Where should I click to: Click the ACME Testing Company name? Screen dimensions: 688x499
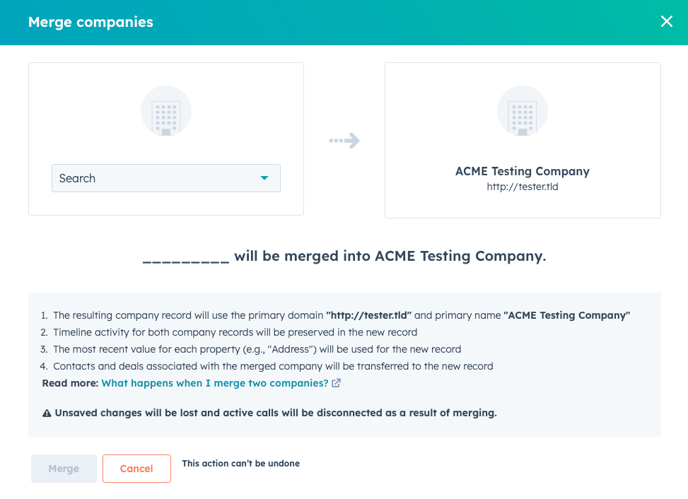pos(522,171)
